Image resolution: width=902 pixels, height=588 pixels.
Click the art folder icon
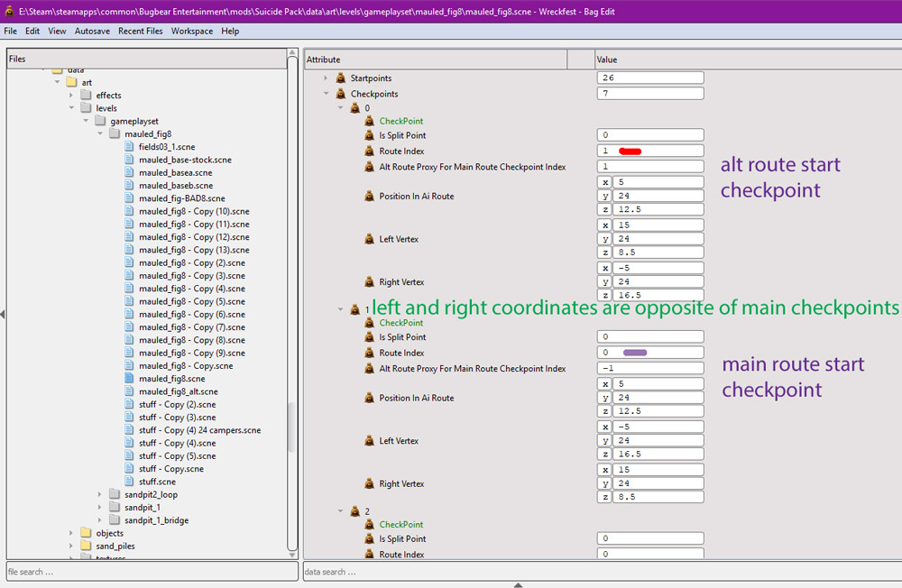pos(72,82)
